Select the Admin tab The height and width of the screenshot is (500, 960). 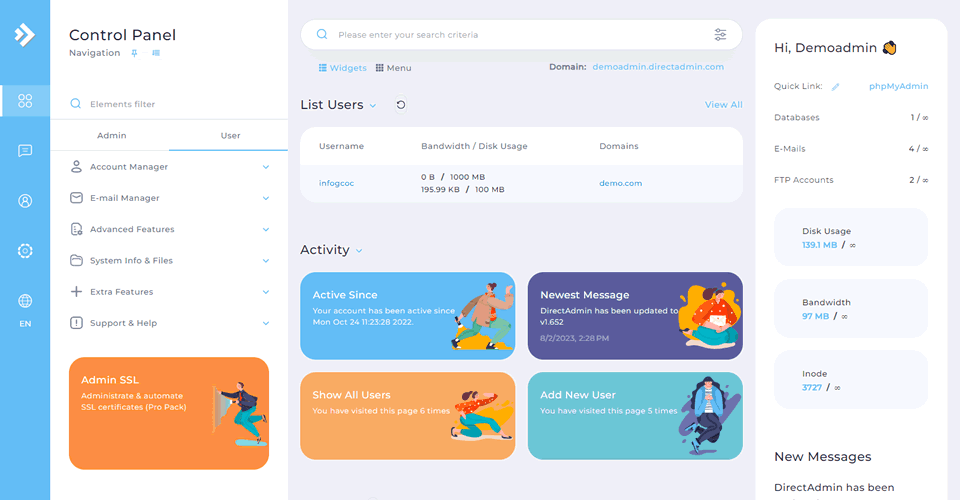[111, 136]
